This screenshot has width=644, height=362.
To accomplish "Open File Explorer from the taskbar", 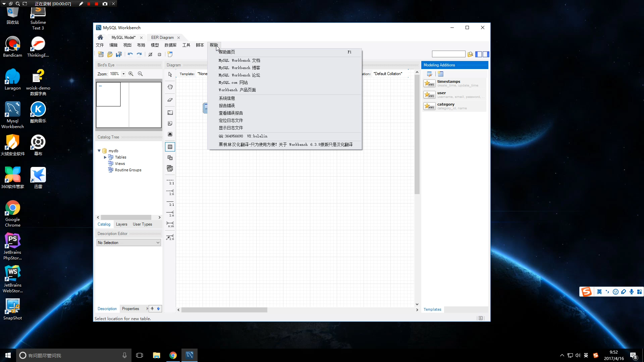I will 156,355.
